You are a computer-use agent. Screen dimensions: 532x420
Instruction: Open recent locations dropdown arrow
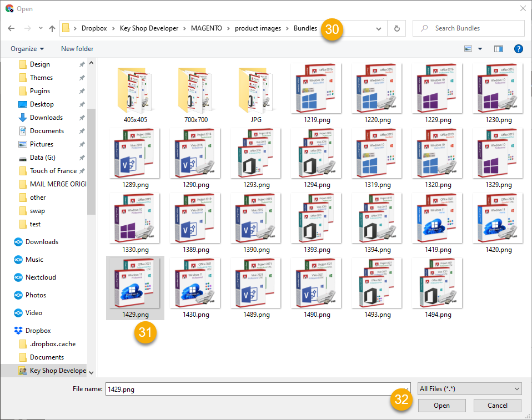tap(41, 28)
